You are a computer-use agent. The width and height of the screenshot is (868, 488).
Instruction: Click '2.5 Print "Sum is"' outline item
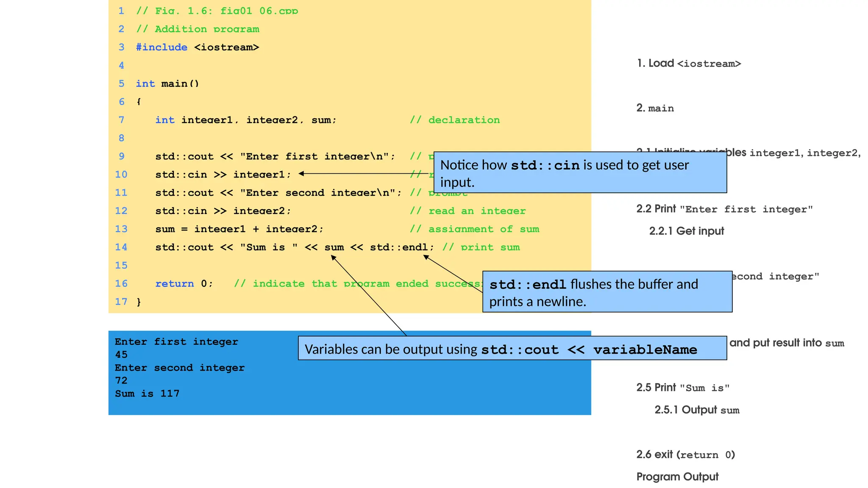[683, 388]
